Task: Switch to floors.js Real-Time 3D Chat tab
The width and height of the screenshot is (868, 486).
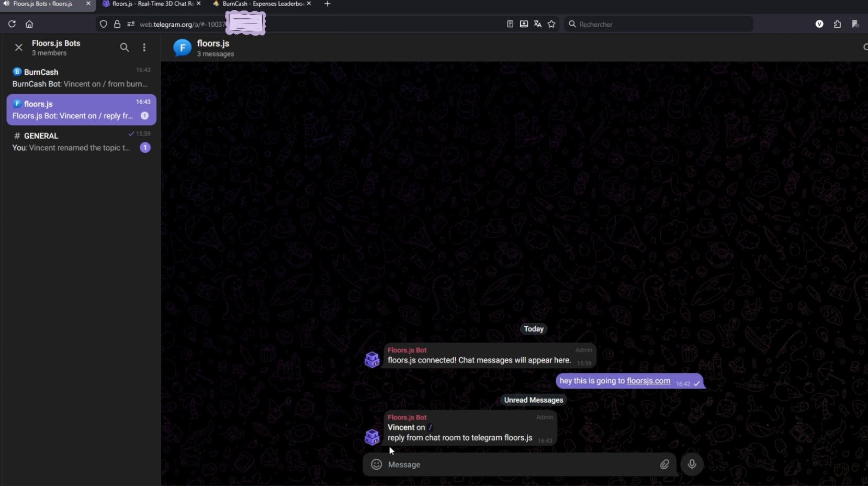Action: coord(152,4)
